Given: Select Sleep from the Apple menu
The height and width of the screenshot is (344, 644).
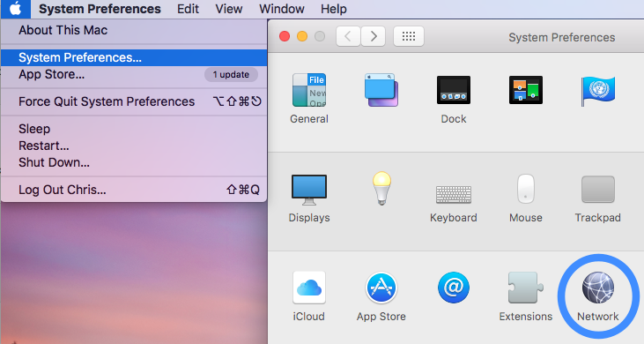Looking at the screenshot, I should pos(134,129).
